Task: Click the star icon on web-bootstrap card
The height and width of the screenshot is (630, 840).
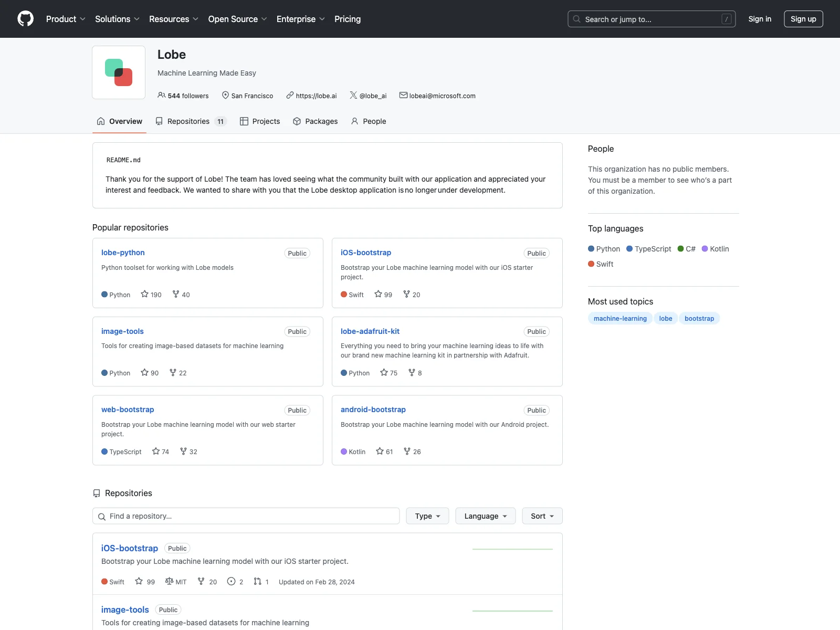Action: pos(156,451)
